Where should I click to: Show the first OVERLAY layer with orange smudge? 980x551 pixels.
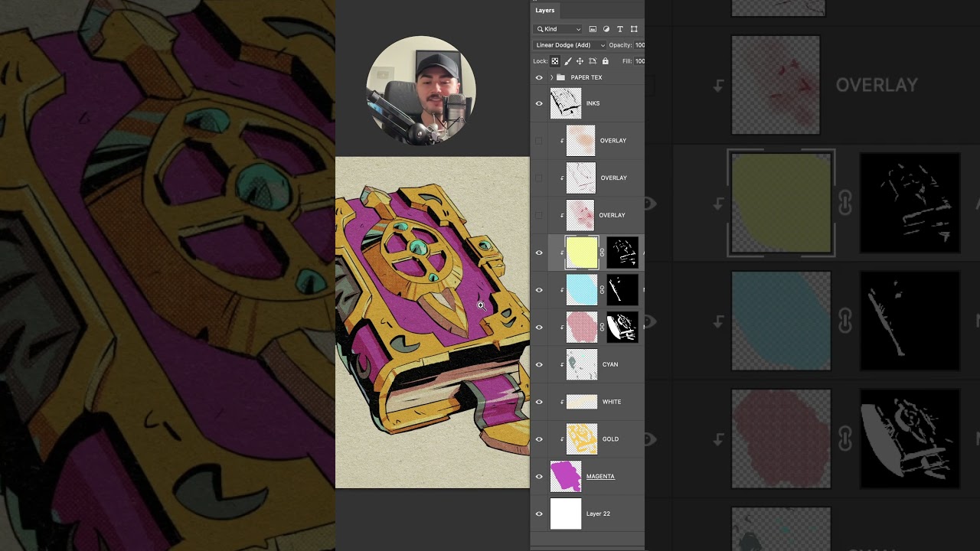539,141
